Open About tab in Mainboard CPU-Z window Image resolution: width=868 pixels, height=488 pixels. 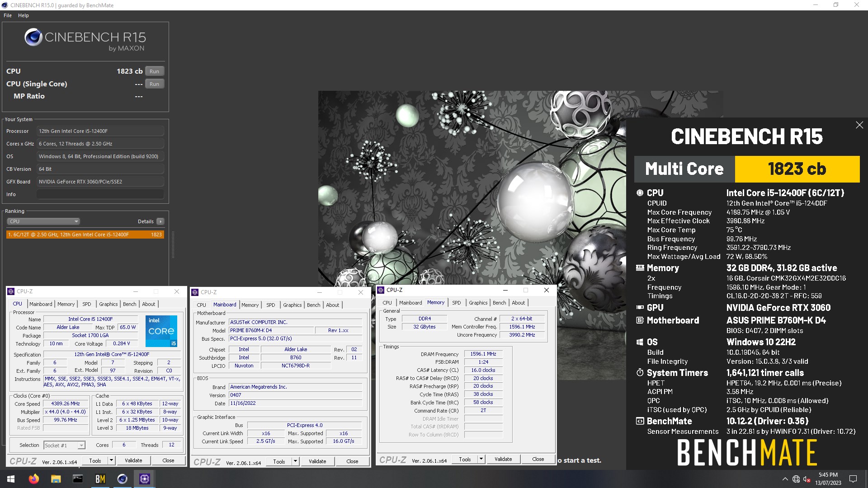click(x=333, y=305)
